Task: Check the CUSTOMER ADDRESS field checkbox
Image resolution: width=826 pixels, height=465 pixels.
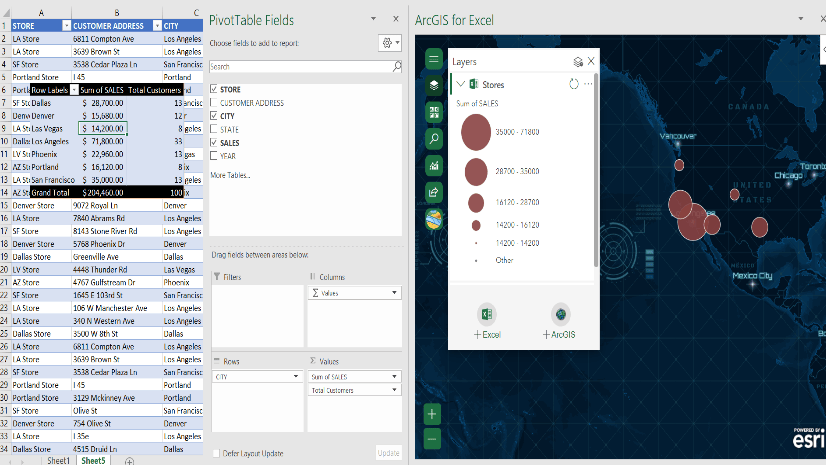Action: (x=213, y=102)
